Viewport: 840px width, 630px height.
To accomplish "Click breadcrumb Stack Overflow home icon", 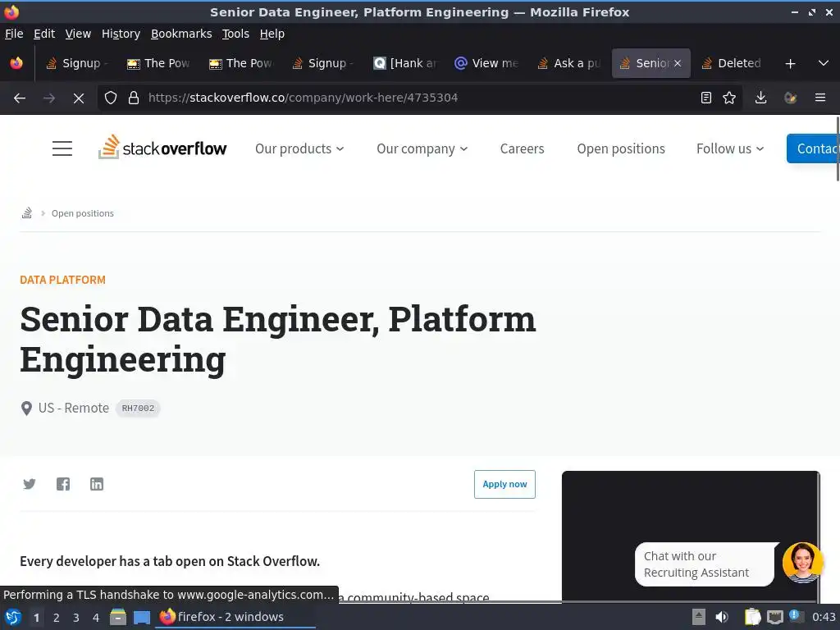I will coord(27,213).
